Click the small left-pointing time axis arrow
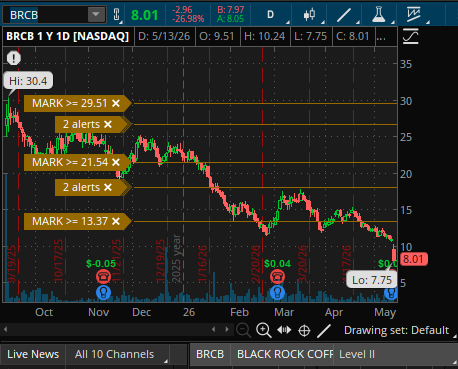The width and height of the screenshot is (458, 369). [213, 330]
